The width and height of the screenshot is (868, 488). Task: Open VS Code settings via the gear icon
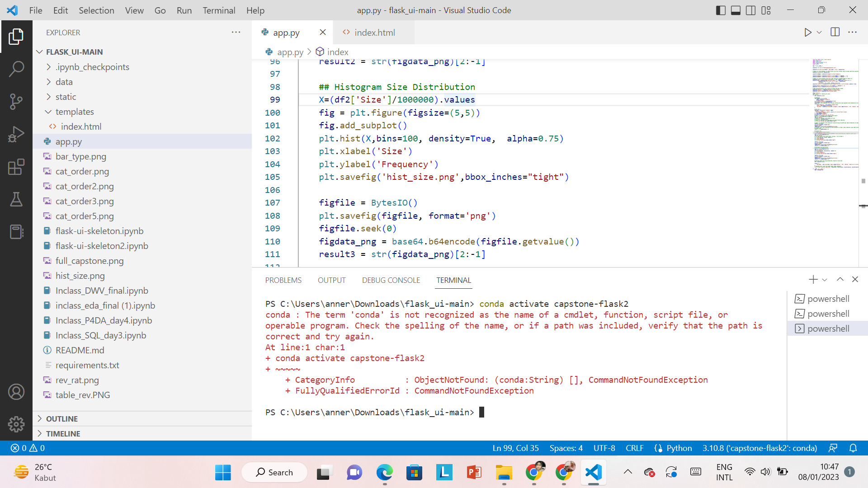tap(16, 424)
